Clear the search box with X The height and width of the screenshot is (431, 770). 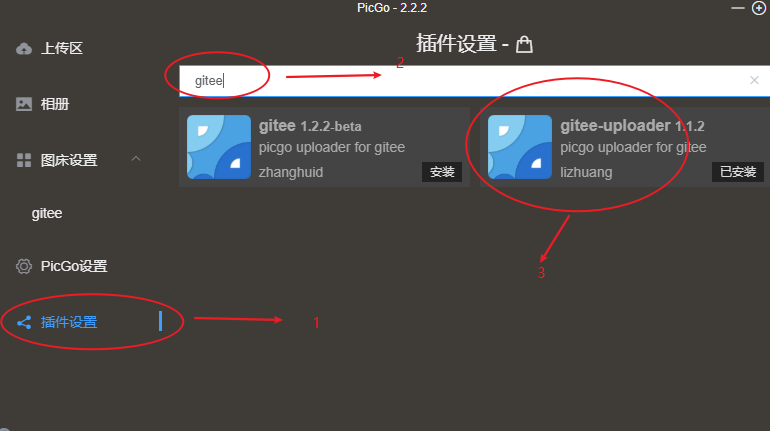pos(754,80)
